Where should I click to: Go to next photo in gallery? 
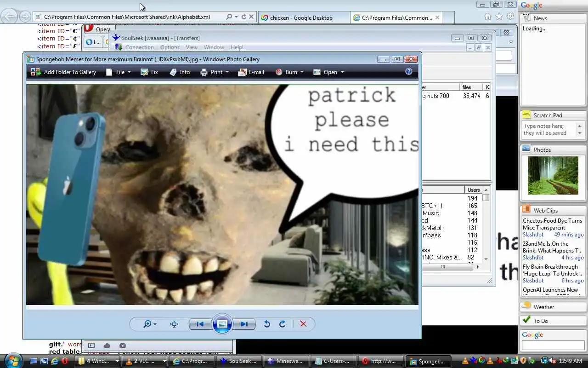click(x=244, y=324)
